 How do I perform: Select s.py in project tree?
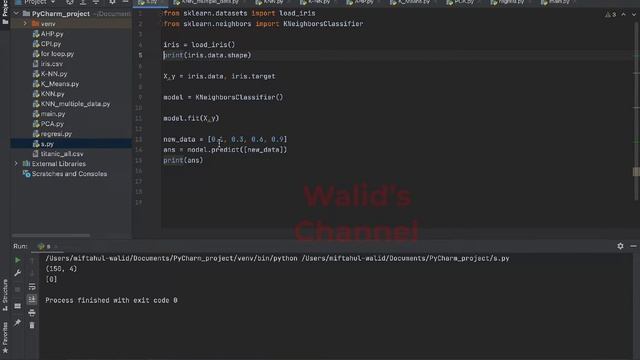click(43, 144)
